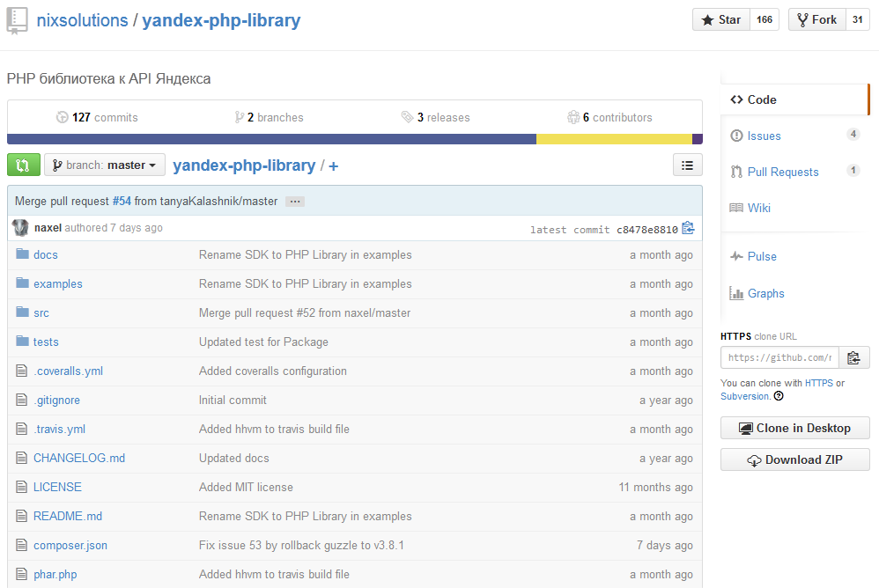Click the green compare and review button
Screen dimensions: 879x588
point(23,165)
